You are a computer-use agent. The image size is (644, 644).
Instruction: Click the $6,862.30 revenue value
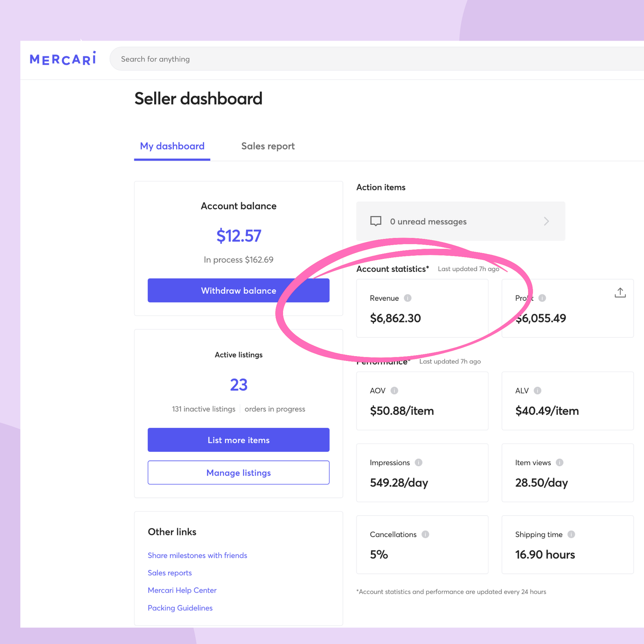point(395,318)
